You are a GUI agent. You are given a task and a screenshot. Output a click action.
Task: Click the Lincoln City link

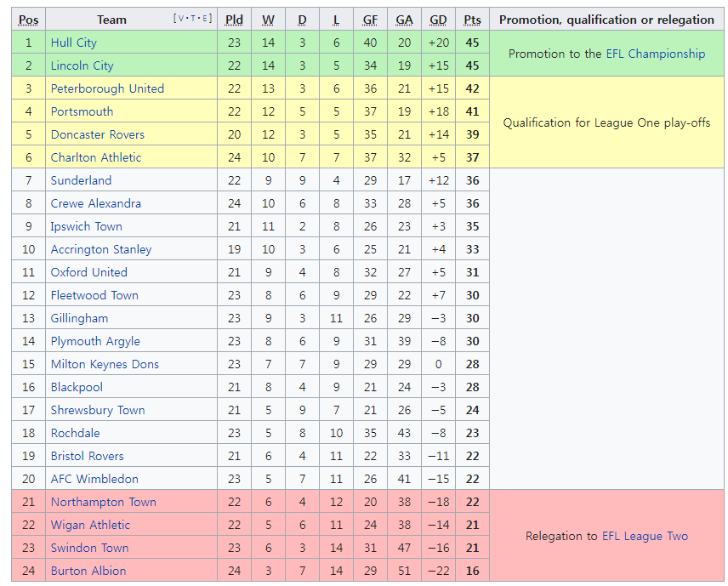82,65
